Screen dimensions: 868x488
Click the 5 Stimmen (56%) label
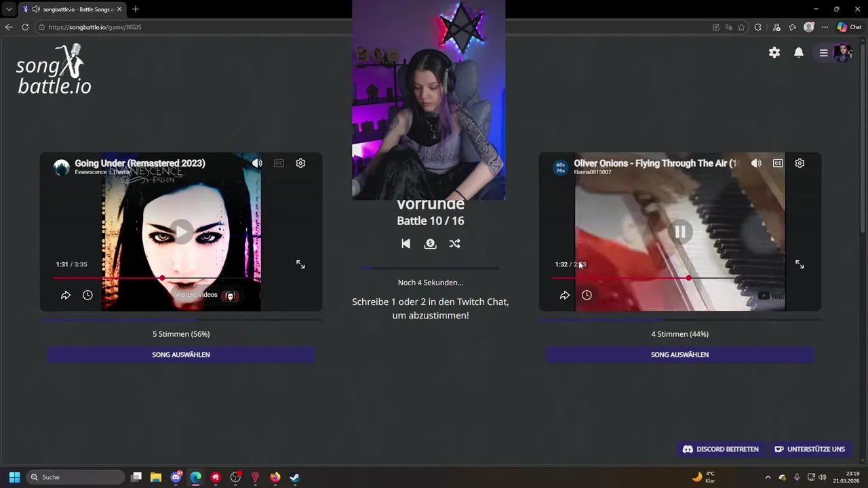181,334
